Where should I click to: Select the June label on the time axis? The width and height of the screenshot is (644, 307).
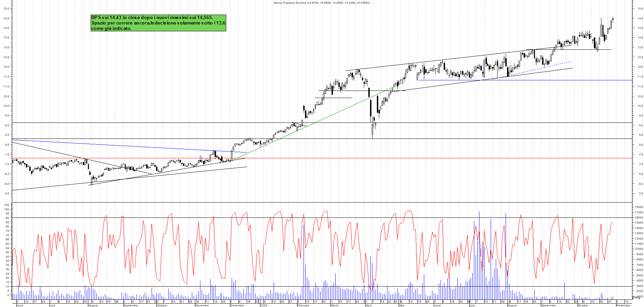pyautogui.click(x=20, y=305)
